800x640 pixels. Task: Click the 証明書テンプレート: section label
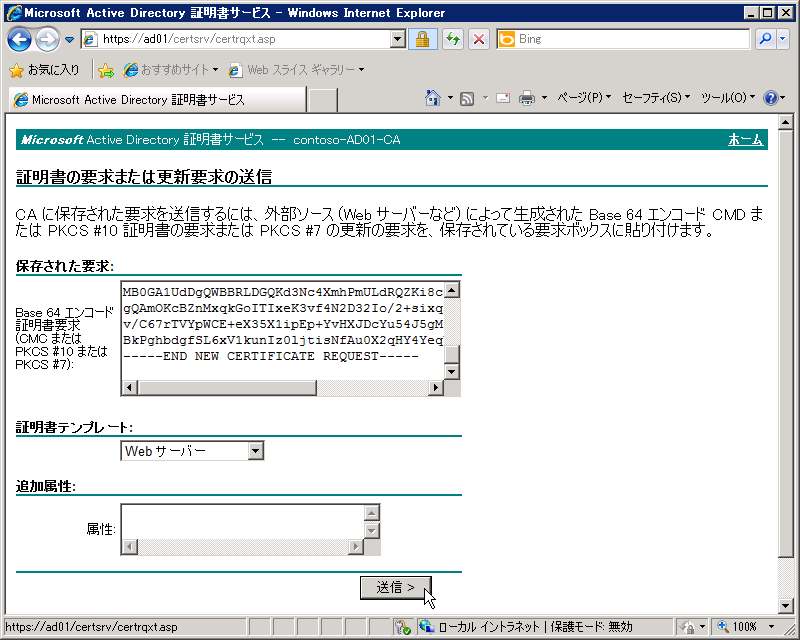(74, 427)
